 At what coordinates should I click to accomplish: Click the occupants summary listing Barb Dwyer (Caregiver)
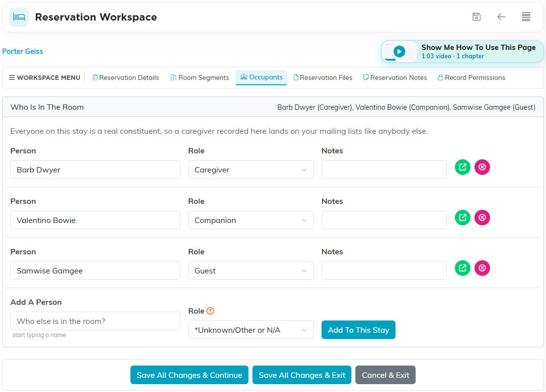pyautogui.click(x=406, y=107)
